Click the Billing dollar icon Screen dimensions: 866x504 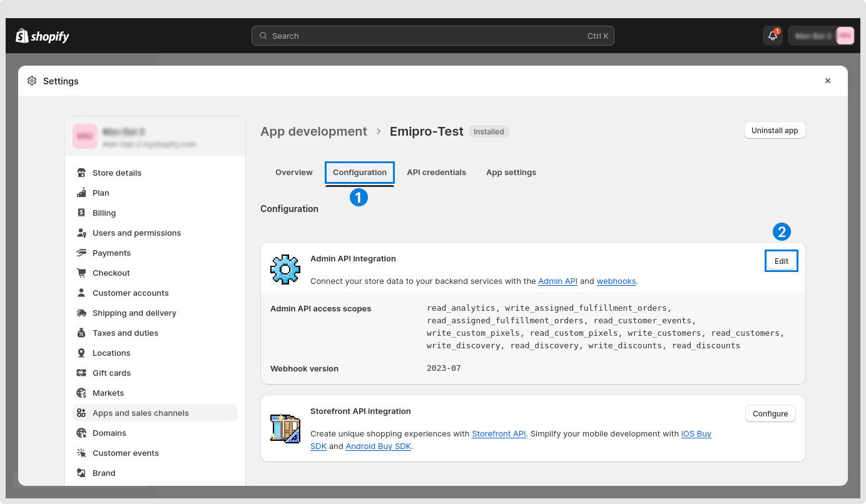point(81,213)
